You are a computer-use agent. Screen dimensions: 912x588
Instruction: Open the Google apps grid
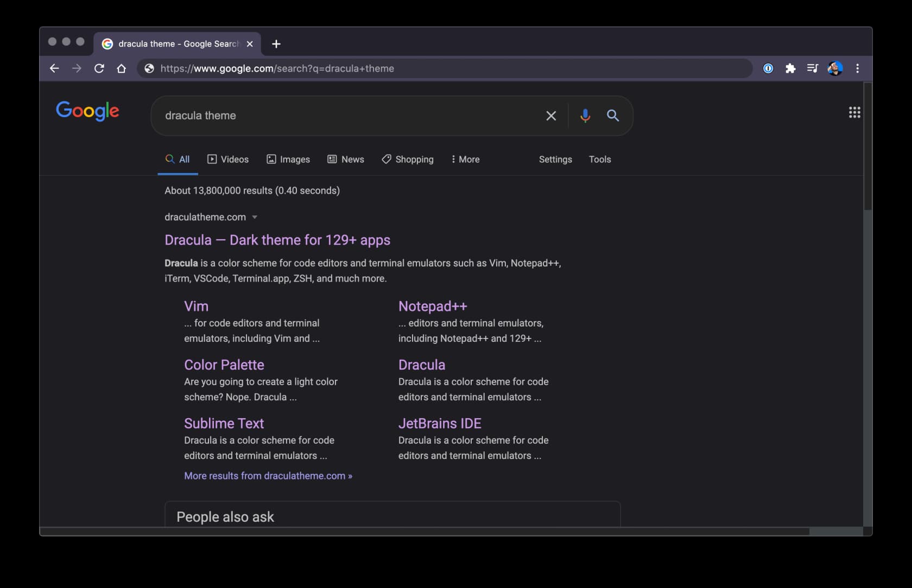pyautogui.click(x=854, y=112)
